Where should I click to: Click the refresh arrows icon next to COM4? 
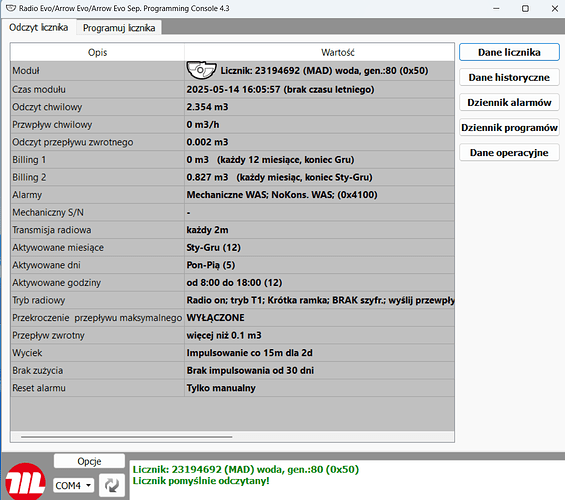click(x=112, y=485)
